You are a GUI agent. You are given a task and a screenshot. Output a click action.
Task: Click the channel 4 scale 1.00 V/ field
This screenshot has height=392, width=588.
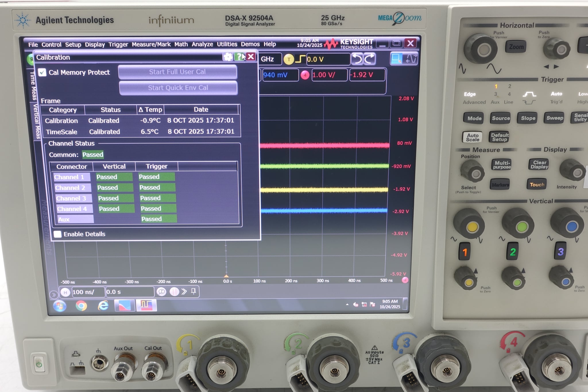[329, 75]
